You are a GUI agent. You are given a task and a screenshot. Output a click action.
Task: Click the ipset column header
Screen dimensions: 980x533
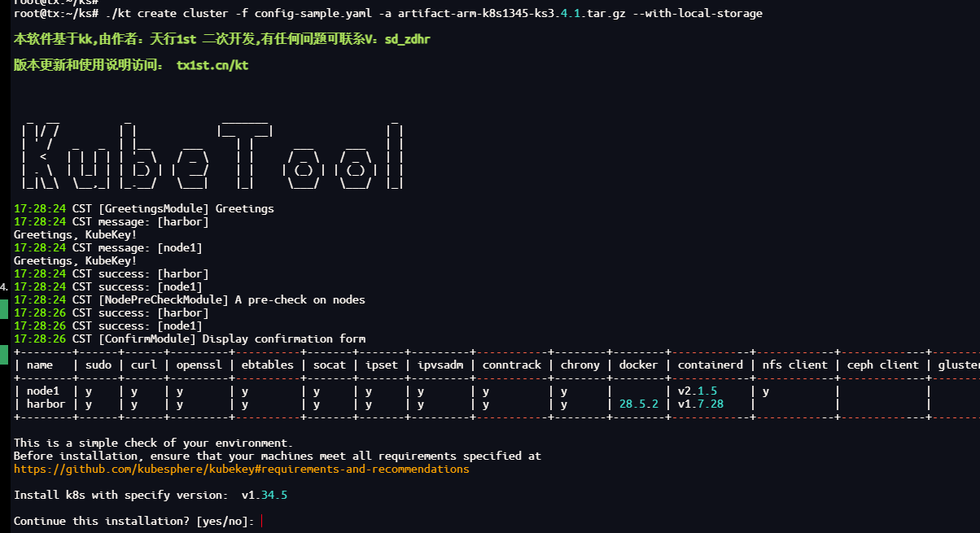coord(382,365)
